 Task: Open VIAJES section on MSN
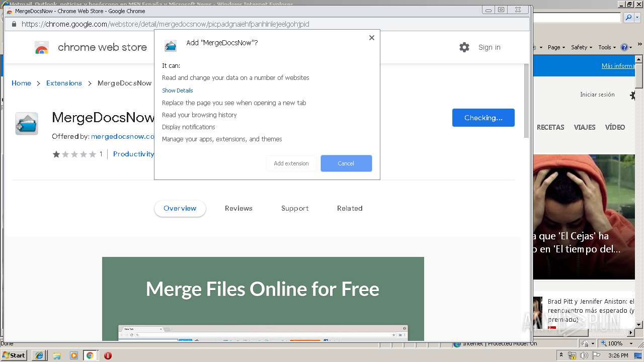point(585,127)
